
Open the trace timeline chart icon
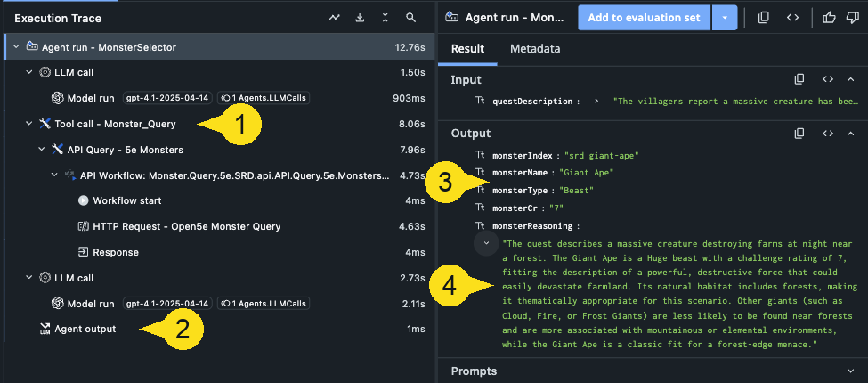click(334, 19)
